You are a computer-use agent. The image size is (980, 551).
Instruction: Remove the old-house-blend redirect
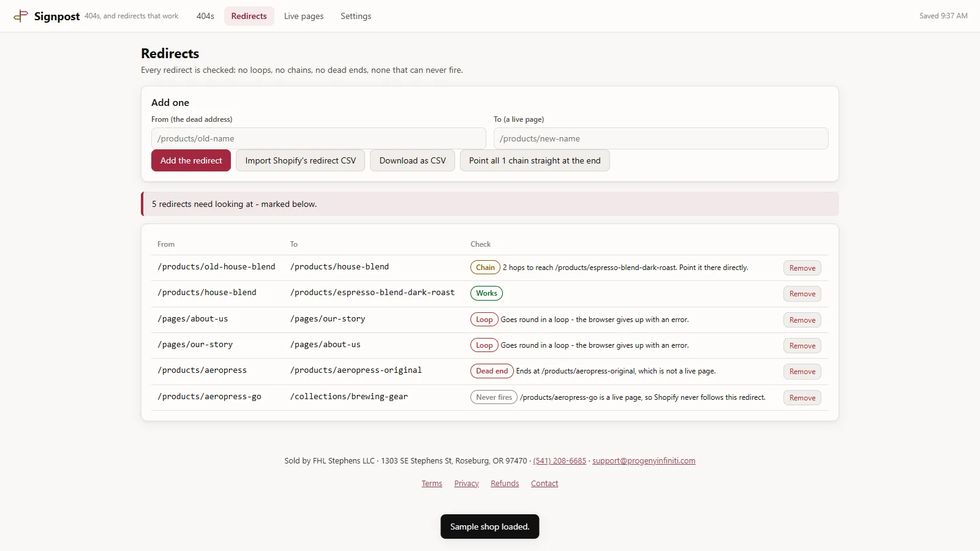coord(802,268)
